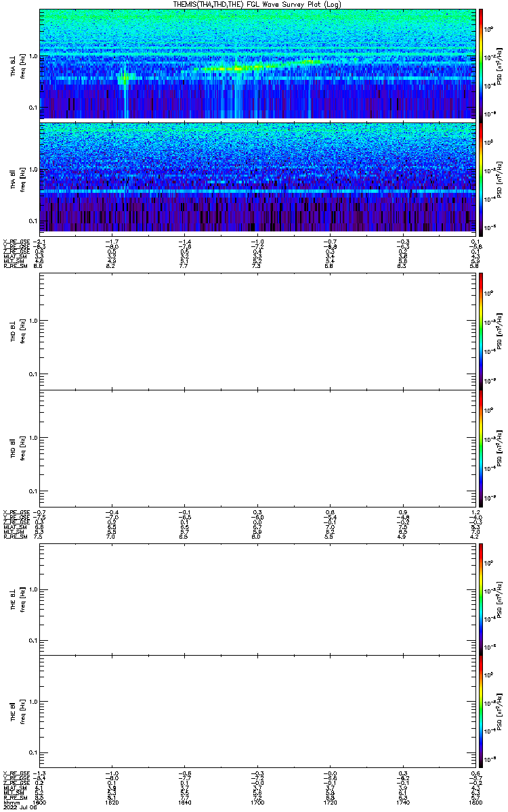
Task: Click the 1720 time tick label
Action: 329,803
